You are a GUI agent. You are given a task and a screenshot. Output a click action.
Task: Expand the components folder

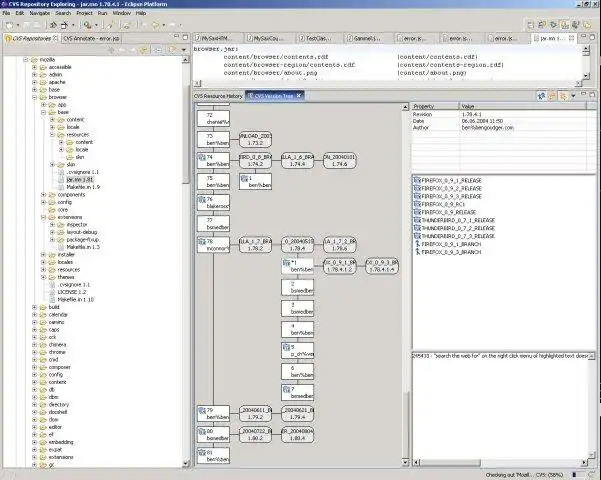(x=44, y=195)
